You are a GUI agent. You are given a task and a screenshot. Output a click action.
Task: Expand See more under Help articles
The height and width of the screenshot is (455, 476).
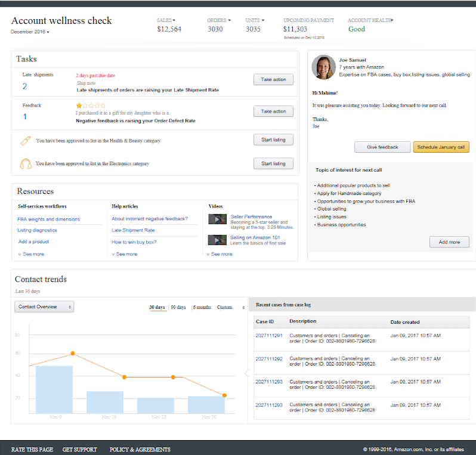point(125,254)
